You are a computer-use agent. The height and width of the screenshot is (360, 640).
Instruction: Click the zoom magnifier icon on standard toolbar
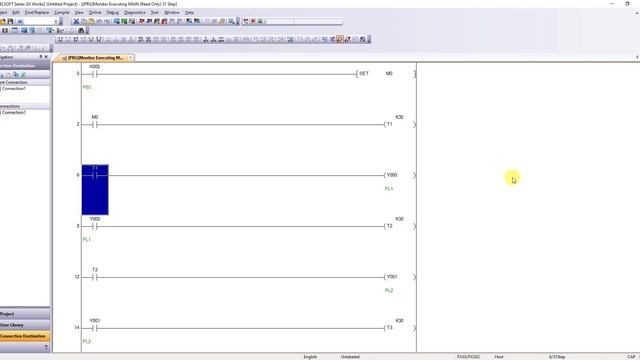[x=231, y=21]
